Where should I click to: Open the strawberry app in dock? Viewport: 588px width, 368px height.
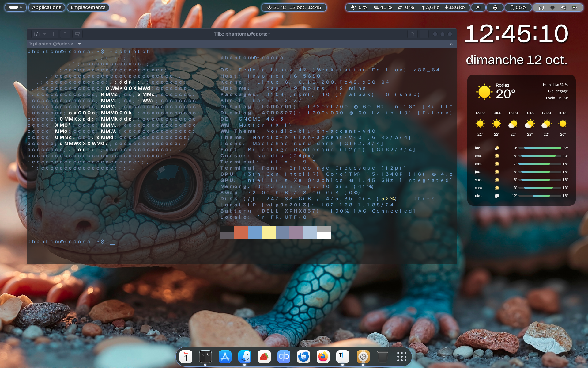coord(264,357)
